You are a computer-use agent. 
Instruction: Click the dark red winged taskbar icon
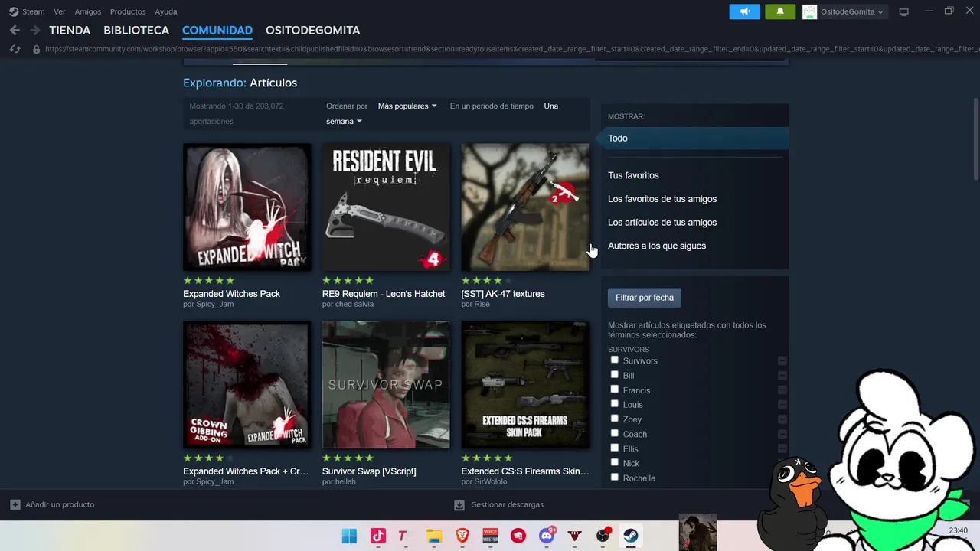[575, 536]
